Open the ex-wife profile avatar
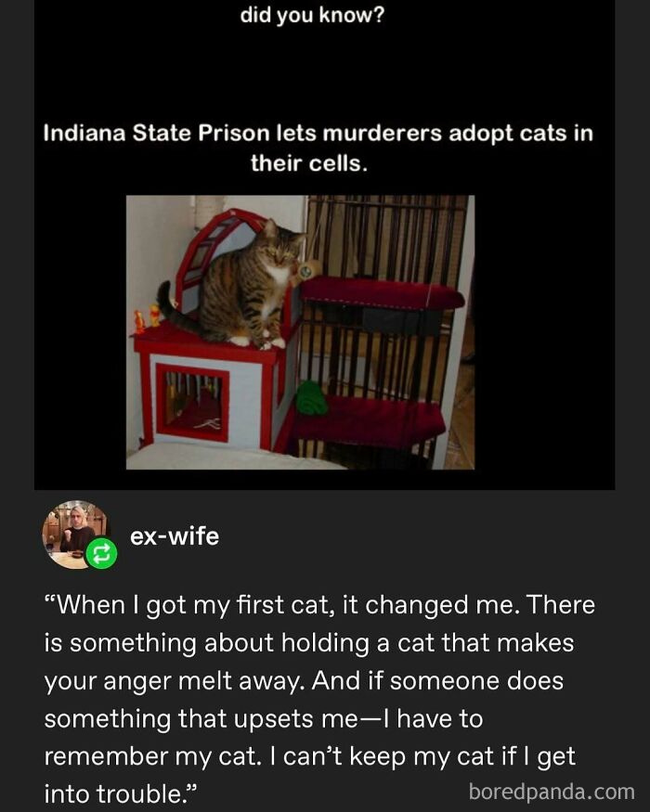The image size is (650, 812). click(x=75, y=535)
